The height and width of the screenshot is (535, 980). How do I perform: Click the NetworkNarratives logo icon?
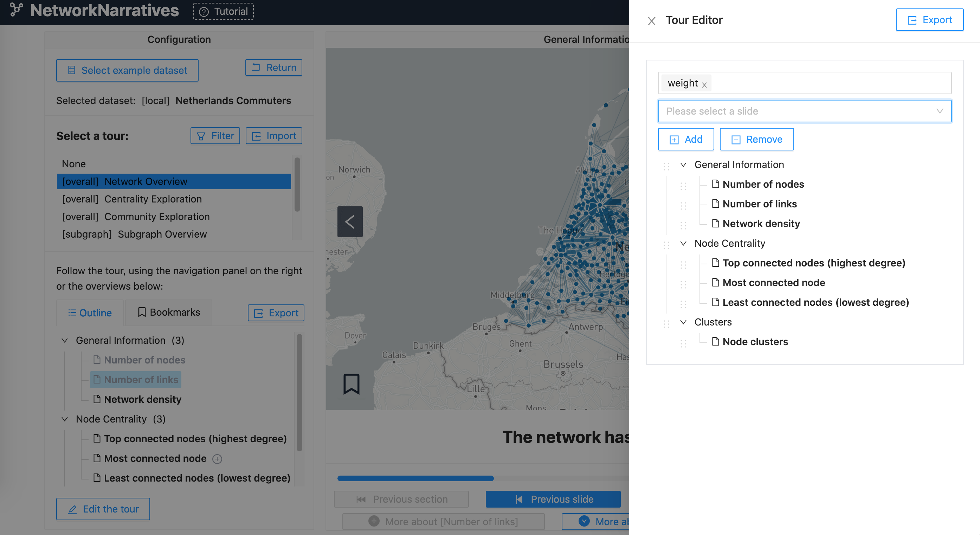click(16, 10)
